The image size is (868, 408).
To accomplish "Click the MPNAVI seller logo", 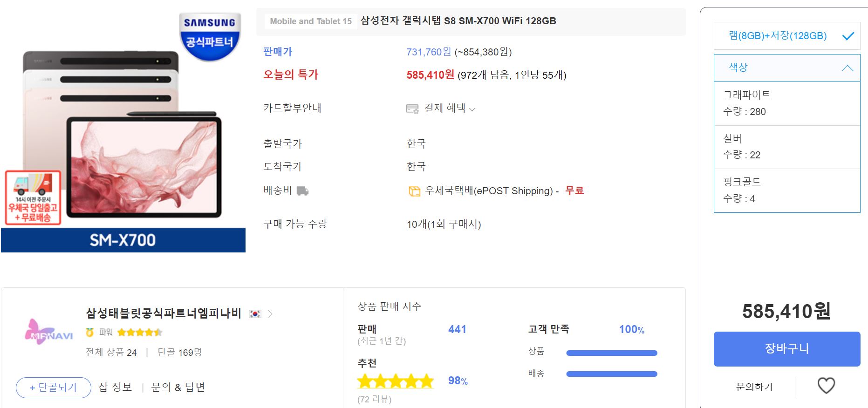I will 49,332.
